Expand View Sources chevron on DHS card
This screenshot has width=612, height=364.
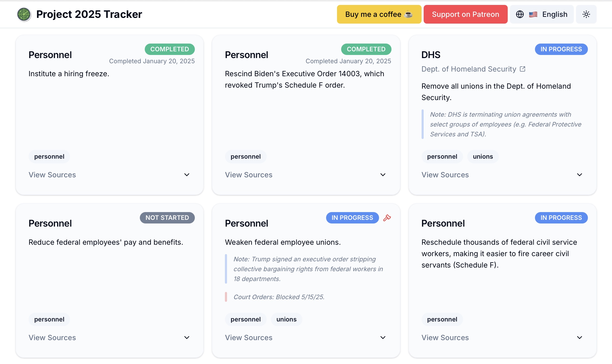pos(579,175)
